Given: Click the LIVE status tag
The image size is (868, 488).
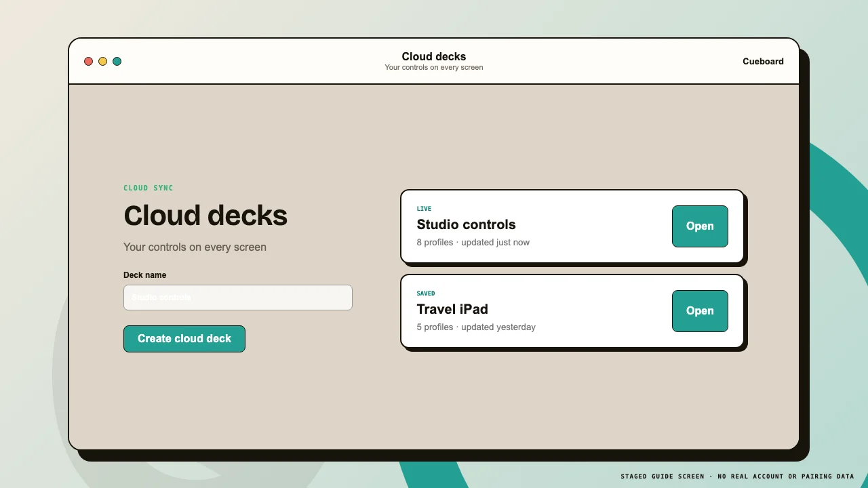Looking at the screenshot, I should pyautogui.click(x=424, y=209).
